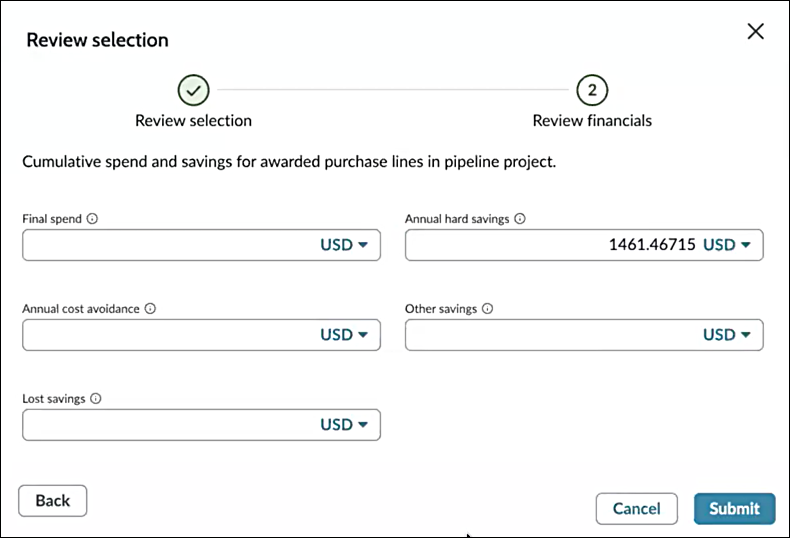
Task: Open the Other savings USD currency dropdown
Action: click(x=727, y=335)
